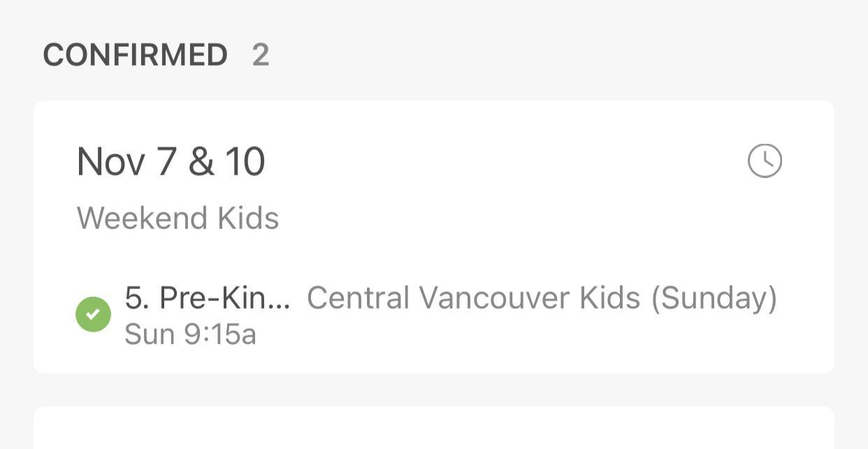Click blank area beside the CONFIRMED count

pos(559,55)
